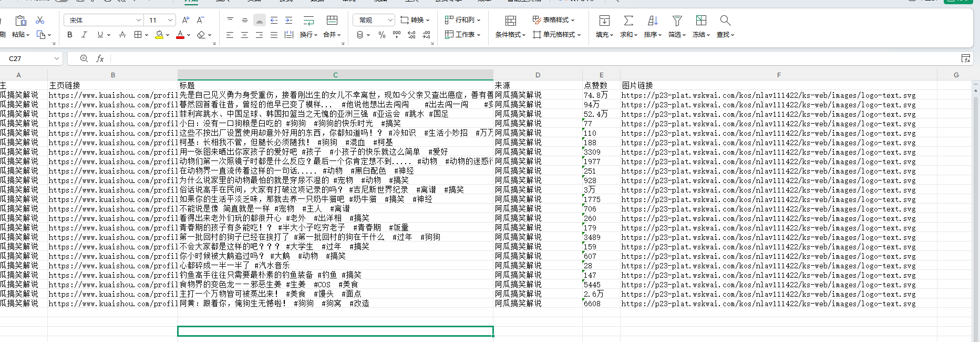Click the Decrease decimal places icon
The height and width of the screenshot is (342, 980).
coord(426,35)
